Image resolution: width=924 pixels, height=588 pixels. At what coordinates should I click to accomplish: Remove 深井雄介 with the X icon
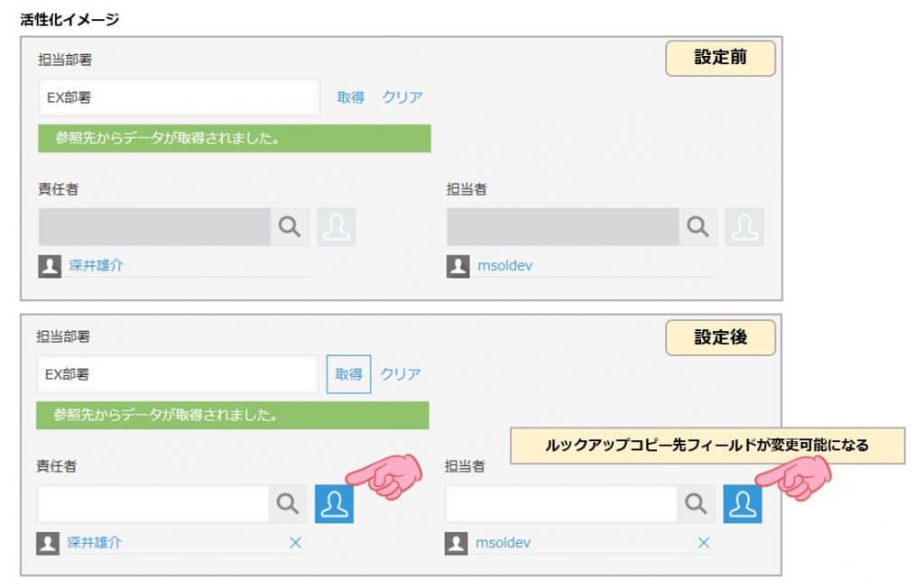click(x=295, y=543)
